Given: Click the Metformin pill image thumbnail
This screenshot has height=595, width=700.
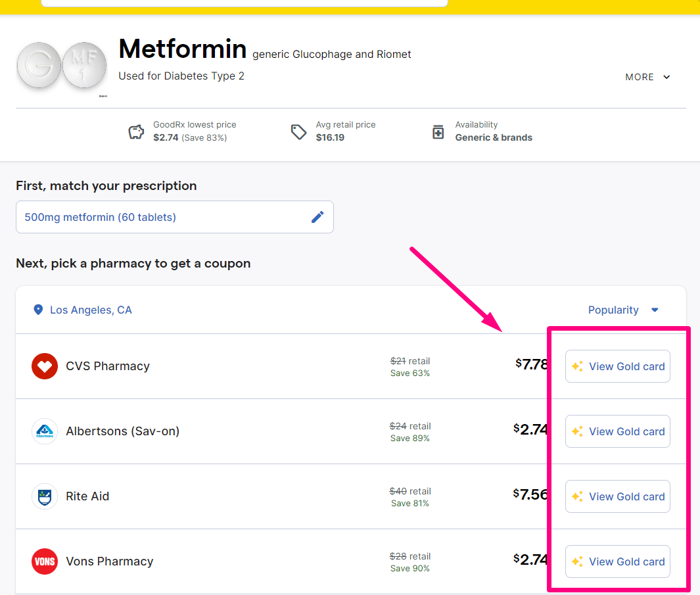Looking at the screenshot, I should (x=61, y=68).
